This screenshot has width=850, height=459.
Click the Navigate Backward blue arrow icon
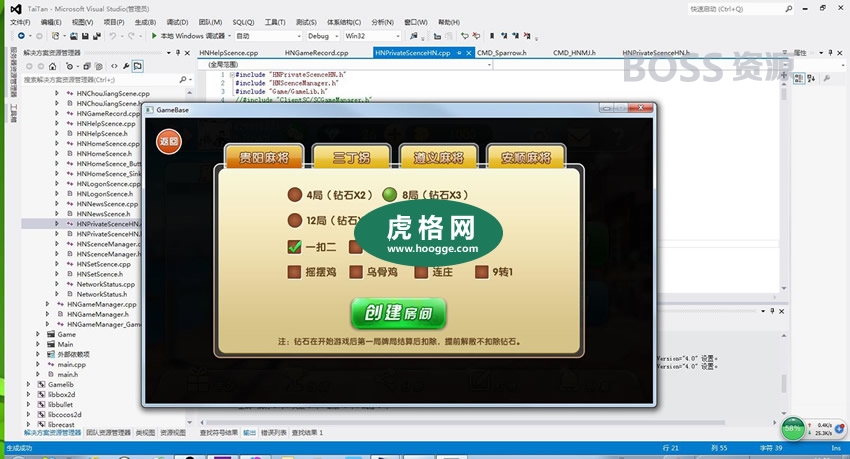pos(21,36)
